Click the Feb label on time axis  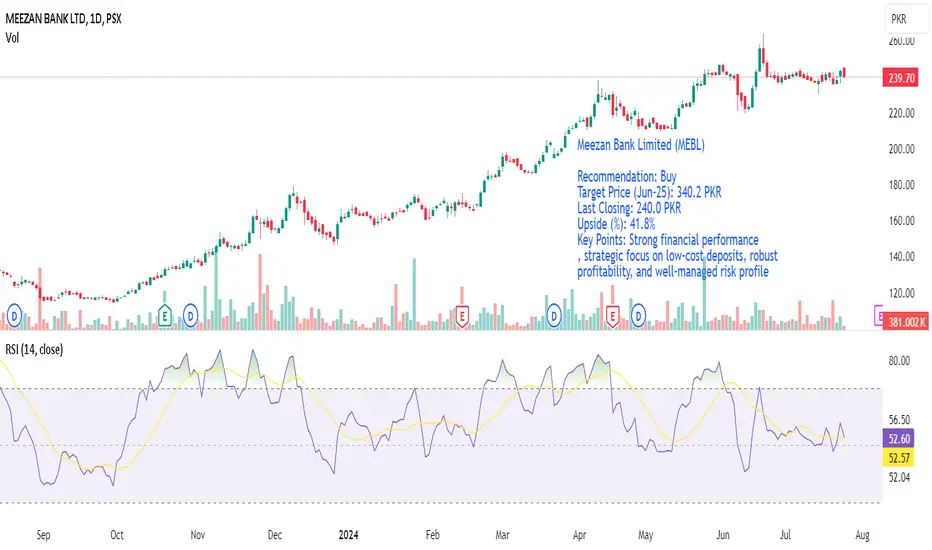433,535
